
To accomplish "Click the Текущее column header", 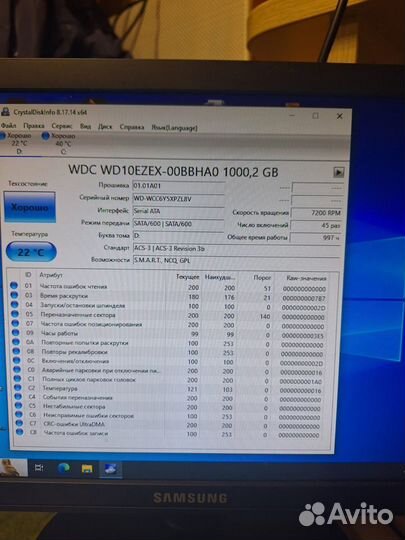I will pyautogui.click(x=188, y=277).
